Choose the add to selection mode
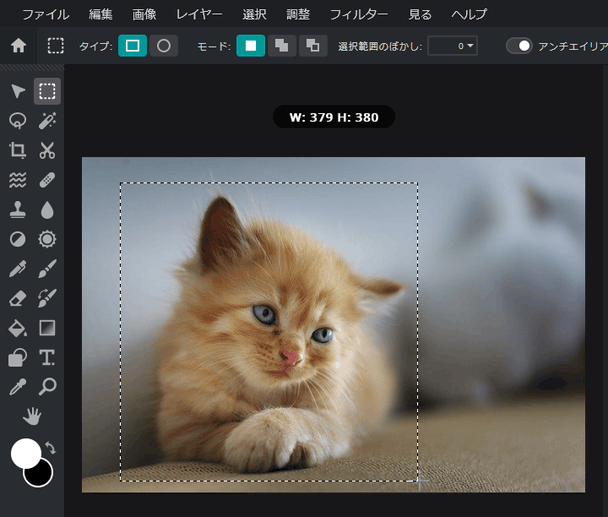Image resolution: width=608 pixels, height=517 pixels. tap(282, 46)
